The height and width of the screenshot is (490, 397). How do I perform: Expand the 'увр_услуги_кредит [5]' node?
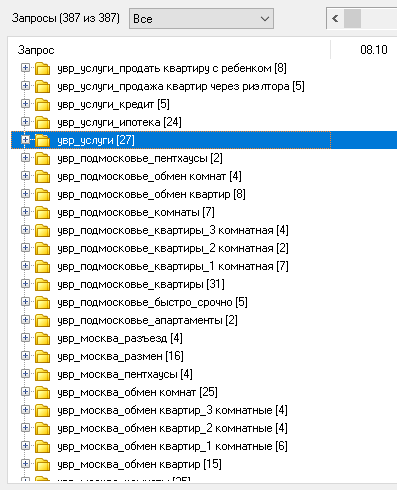(x=25, y=104)
